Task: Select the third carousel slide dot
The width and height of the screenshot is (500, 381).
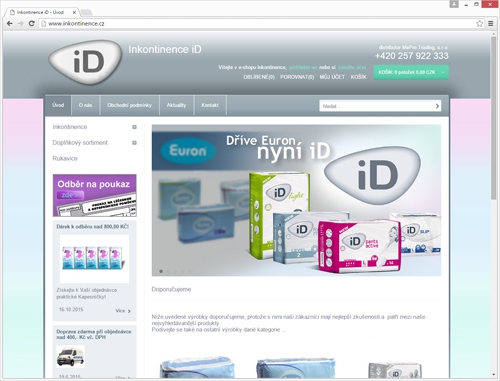Action: (176, 271)
